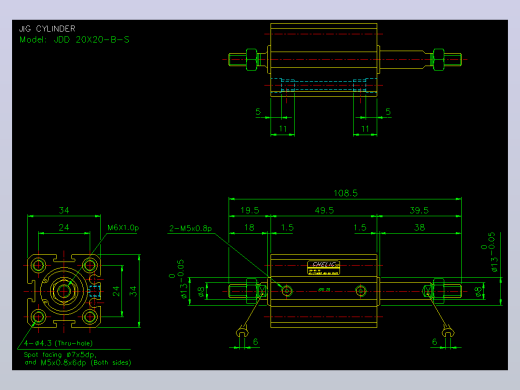Viewport: 520px width, 390px height.
Task: Select the horizontal 34 width dimension text
Action: (x=64, y=210)
